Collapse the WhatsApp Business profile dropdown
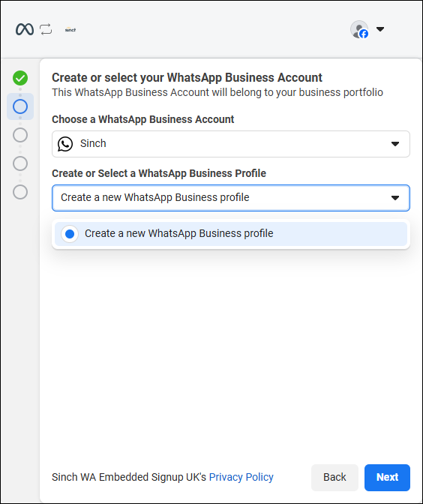The height and width of the screenshot is (504, 423). point(231,198)
